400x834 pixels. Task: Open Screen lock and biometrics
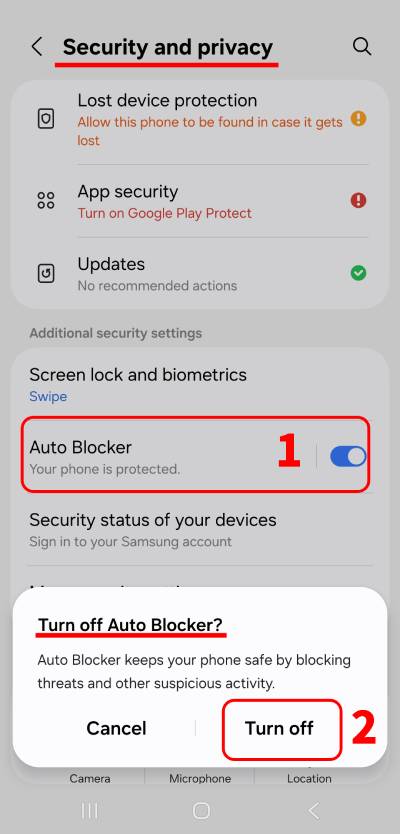200,384
